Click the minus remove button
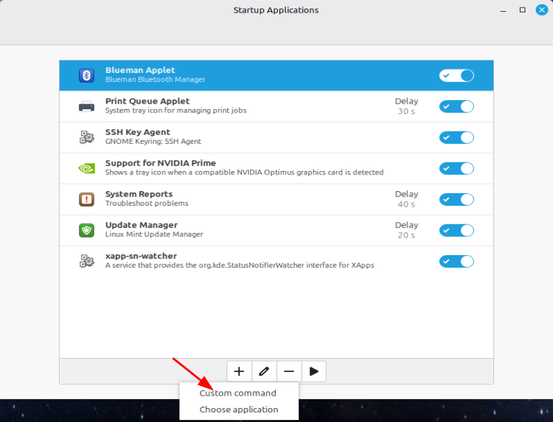This screenshot has width=553, height=422. click(x=289, y=371)
